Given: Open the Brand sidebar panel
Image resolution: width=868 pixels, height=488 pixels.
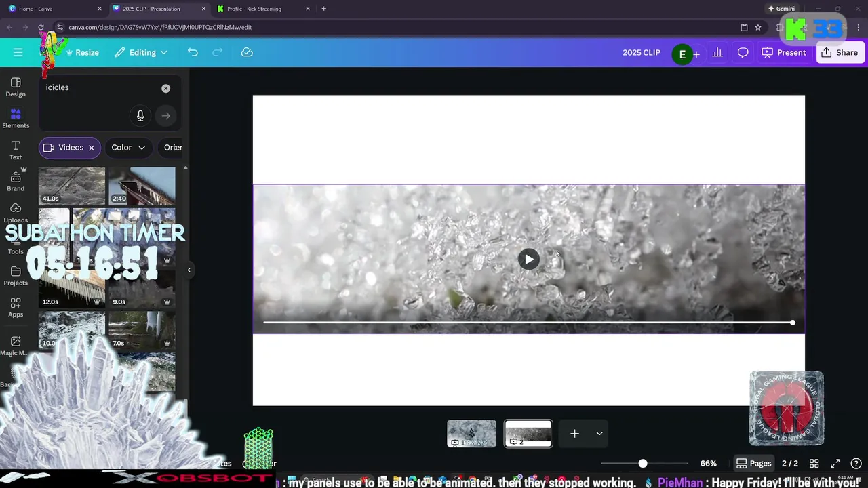Looking at the screenshot, I should click(16, 181).
